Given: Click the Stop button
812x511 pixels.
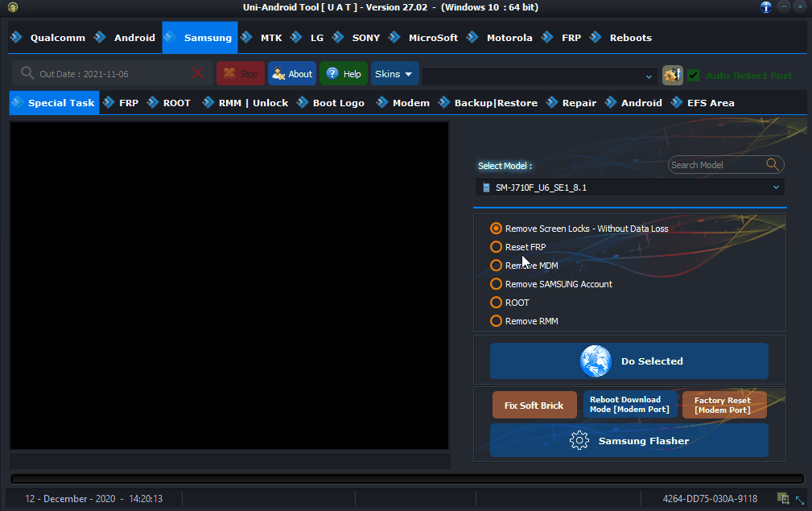Looking at the screenshot, I should 241,73.
